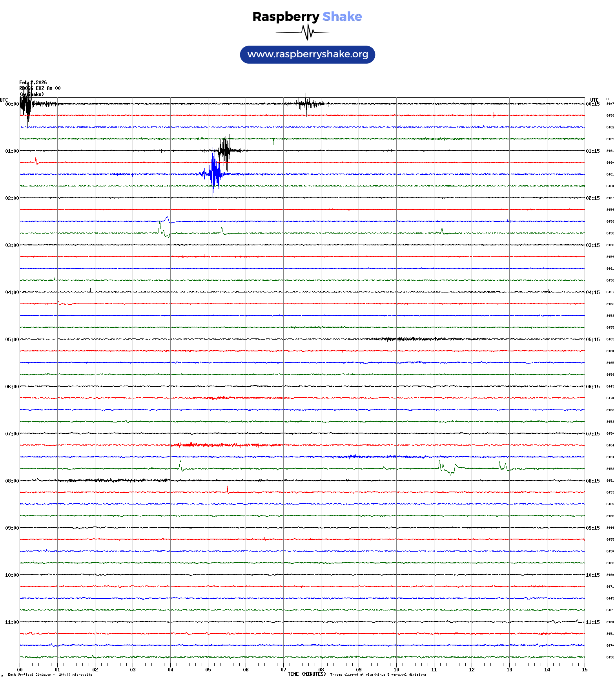Click the 01:00 time label on the left axis
Image resolution: width=616 pixels, height=680 pixels.
[x=12, y=151]
